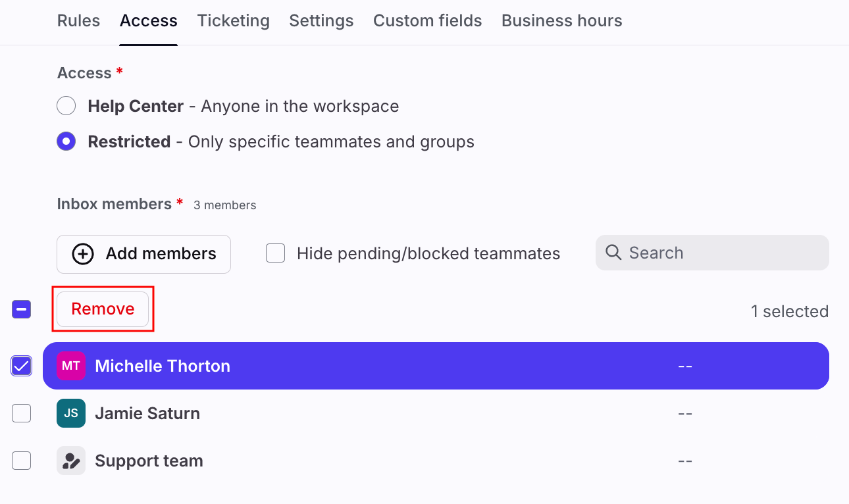Select the Restricted access radio button
Image resolution: width=849 pixels, height=504 pixels.
tap(66, 141)
